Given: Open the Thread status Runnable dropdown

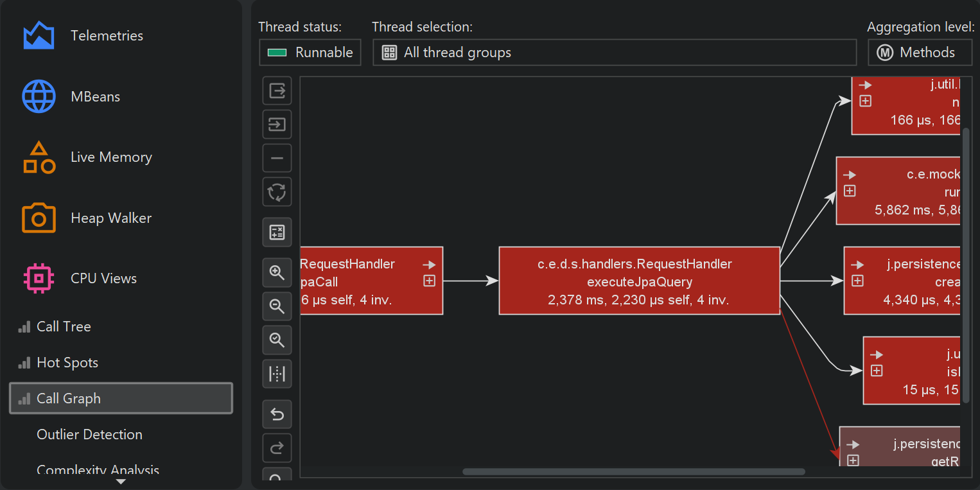Looking at the screenshot, I should [310, 53].
